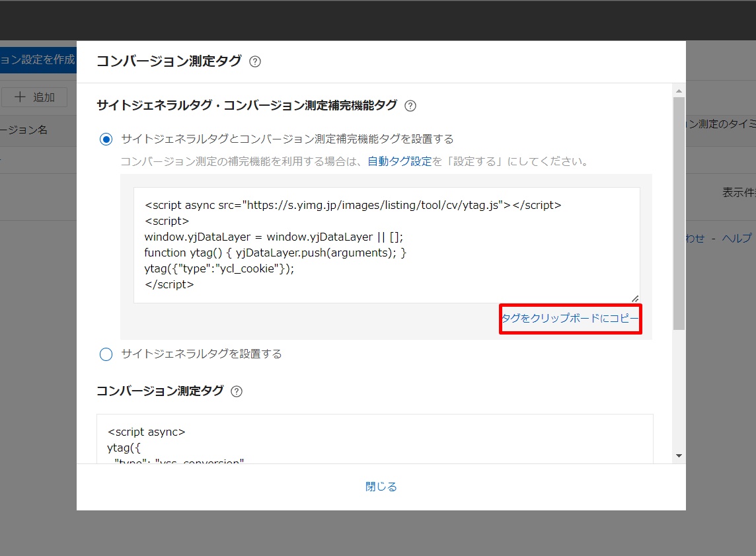Select サイトジェネラルタグを設置する radio button

(106, 354)
